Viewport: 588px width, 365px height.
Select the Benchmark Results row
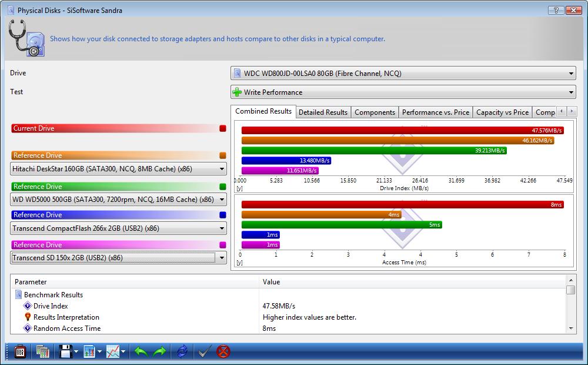289,295
